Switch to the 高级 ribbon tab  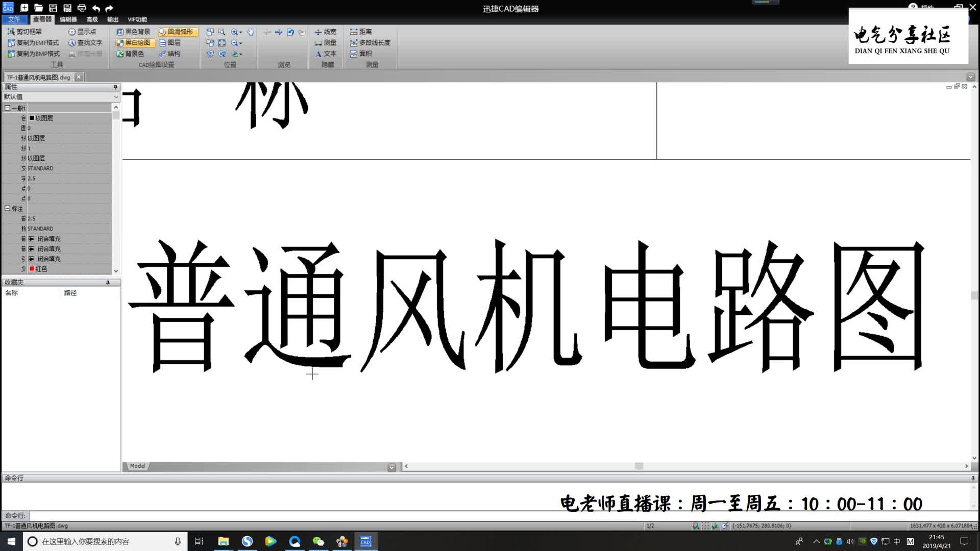point(92,19)
